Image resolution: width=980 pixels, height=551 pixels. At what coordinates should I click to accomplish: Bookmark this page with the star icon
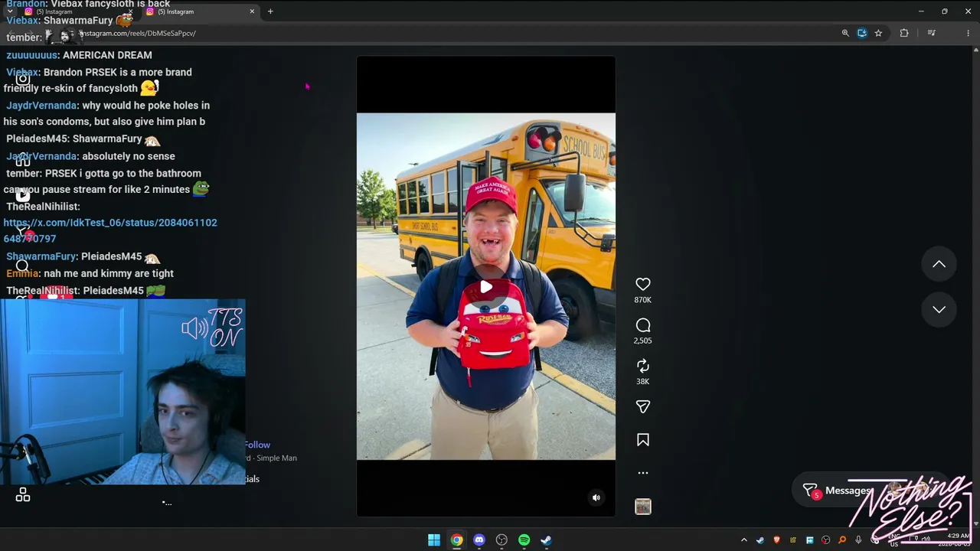click(x=878, y=33)
